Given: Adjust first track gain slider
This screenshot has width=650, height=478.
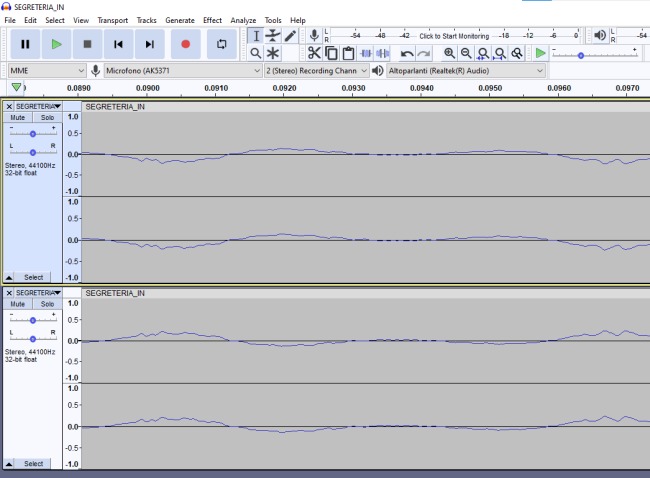Looking at the screenshot, I should [x=33, y=133].
